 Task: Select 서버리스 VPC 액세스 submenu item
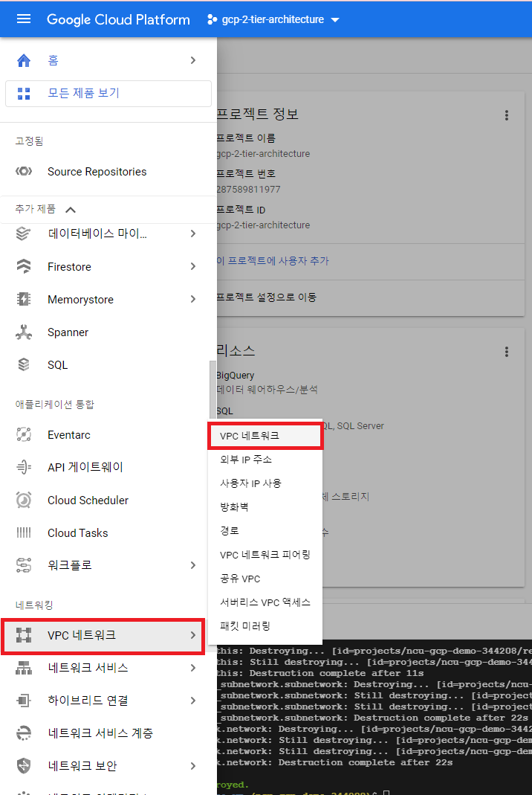pos(265,602)
